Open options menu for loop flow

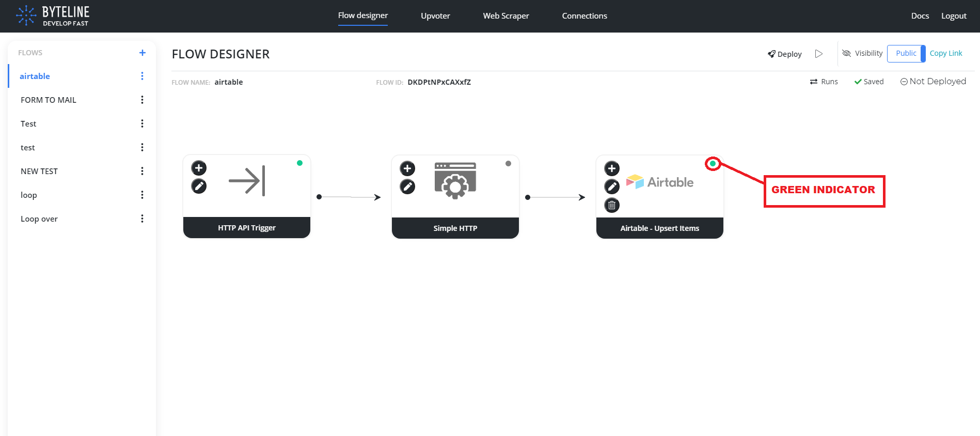pos(142,195)
